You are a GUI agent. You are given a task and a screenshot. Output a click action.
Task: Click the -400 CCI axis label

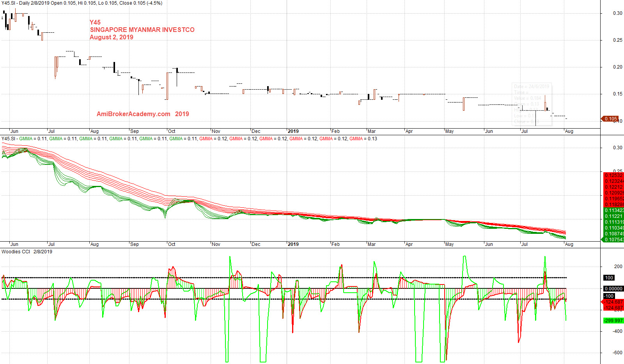[x=617, y=331]
